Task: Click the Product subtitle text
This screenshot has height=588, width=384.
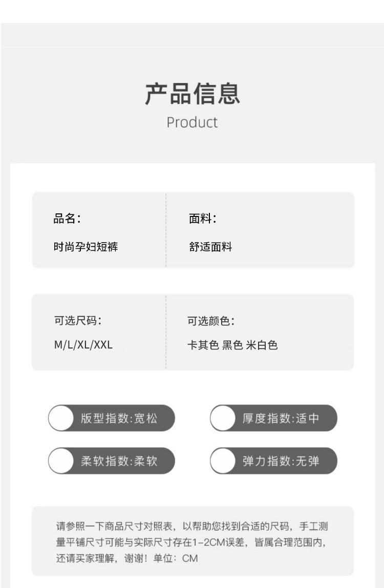Action: coord(192,122)
